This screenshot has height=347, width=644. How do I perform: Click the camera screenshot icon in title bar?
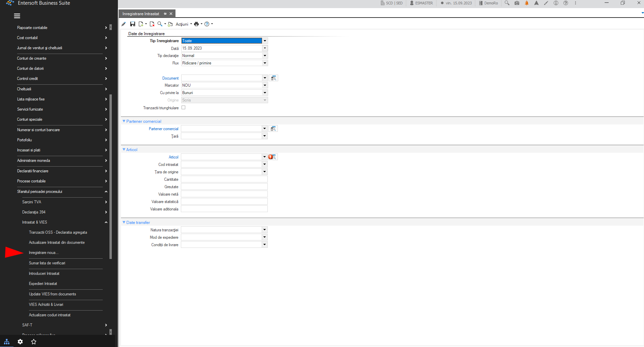517,3
